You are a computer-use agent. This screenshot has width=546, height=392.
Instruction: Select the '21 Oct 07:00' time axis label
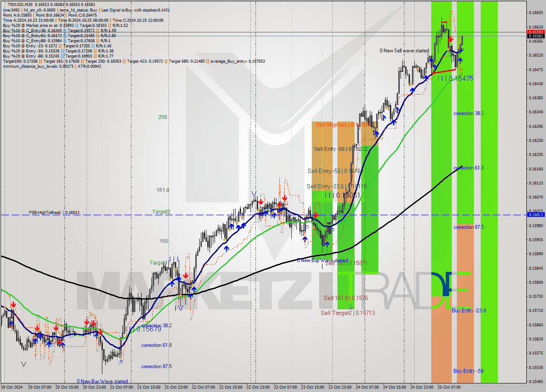(121, 387)
